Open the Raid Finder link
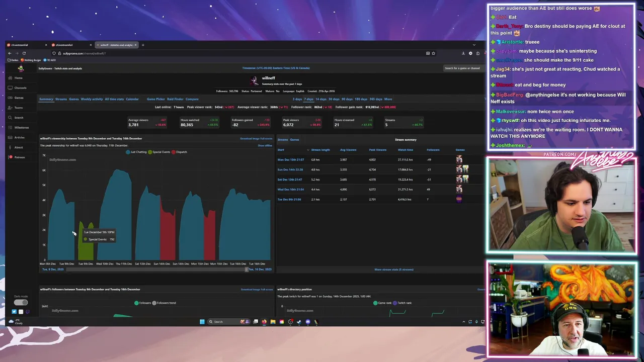Viewport: 644px width, 362px height. click(x=175, y=99)
